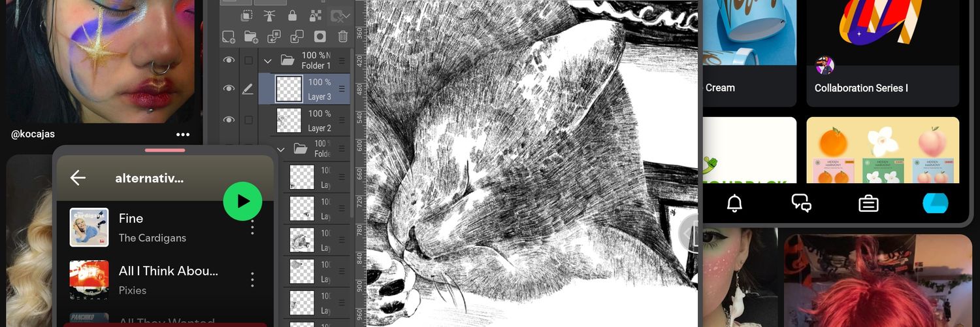Open the briefcase jobs icon

[x=868, y=204]
